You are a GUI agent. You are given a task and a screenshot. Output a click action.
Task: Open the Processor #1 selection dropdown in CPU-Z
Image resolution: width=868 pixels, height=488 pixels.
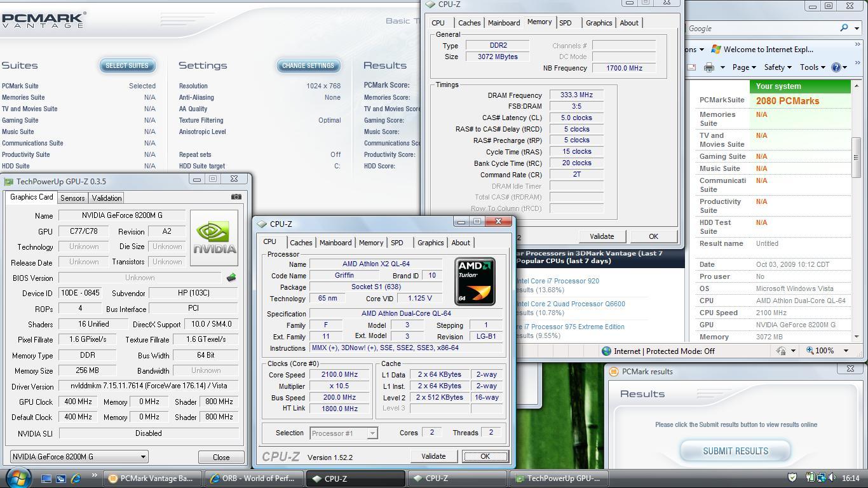[372, 433]
